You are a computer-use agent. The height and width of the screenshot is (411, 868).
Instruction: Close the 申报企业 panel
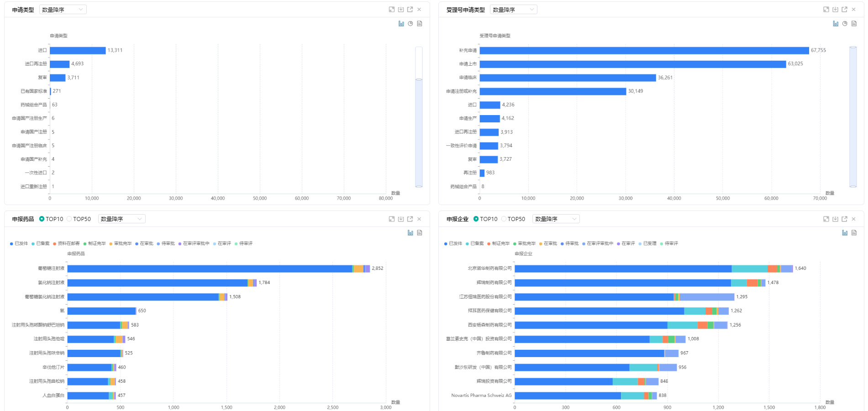(x=853, y=219)
